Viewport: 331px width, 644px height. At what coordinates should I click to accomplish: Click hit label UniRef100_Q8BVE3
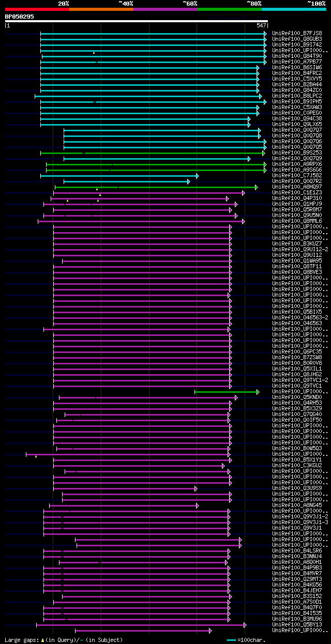(297, 272)
